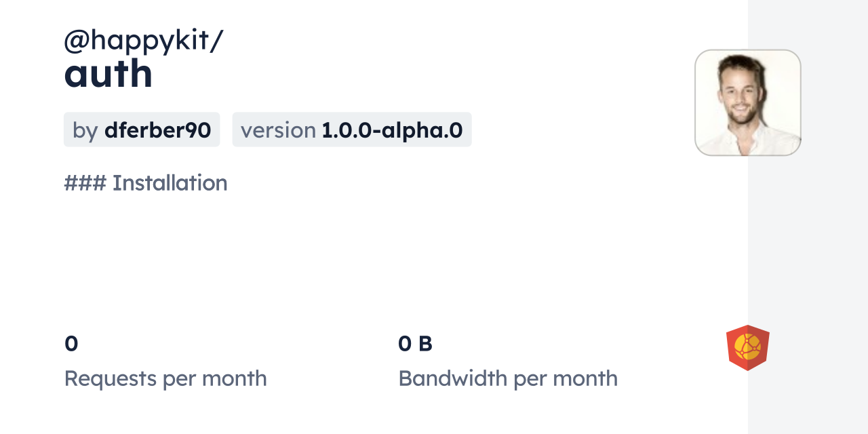Screen dimensions: 868x434
Task: Open the dferber90 profile photo
Action: click(747, 102)
